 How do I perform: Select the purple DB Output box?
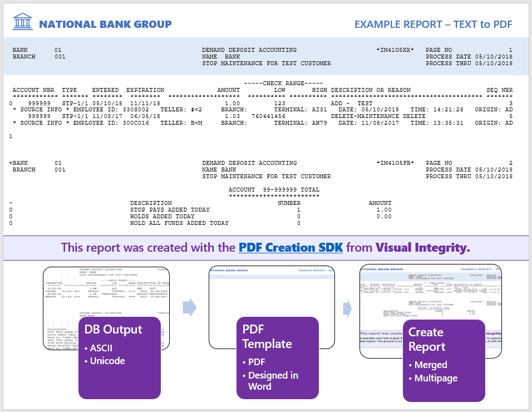pyautogui.click(x=120, y=357)
